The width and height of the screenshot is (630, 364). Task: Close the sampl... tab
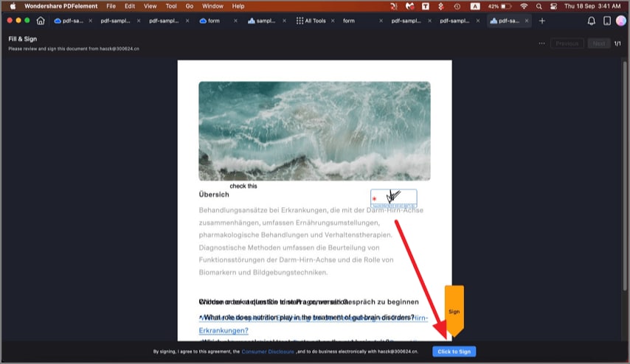click(284, 21)
